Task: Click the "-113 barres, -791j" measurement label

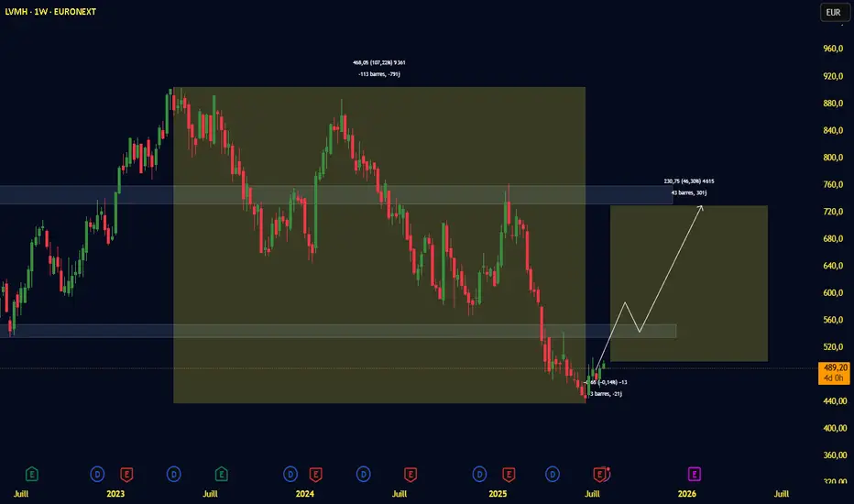Action: pos(379,74)
